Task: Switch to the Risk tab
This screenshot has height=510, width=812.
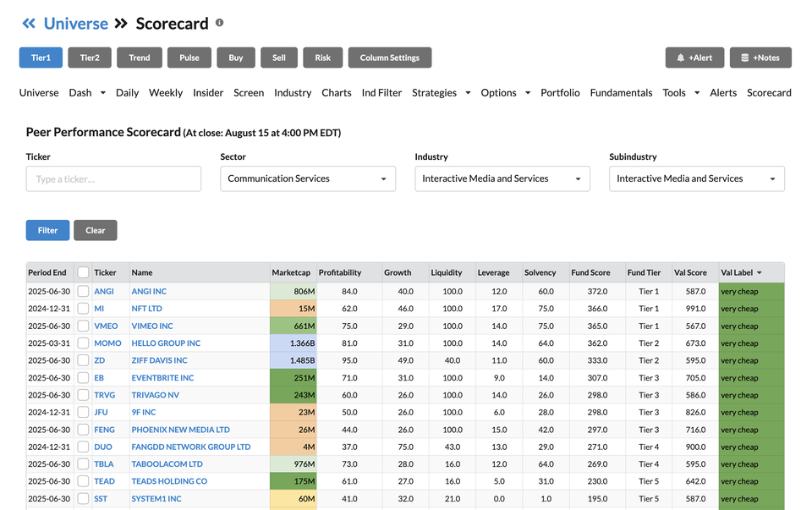Action: 322,58
